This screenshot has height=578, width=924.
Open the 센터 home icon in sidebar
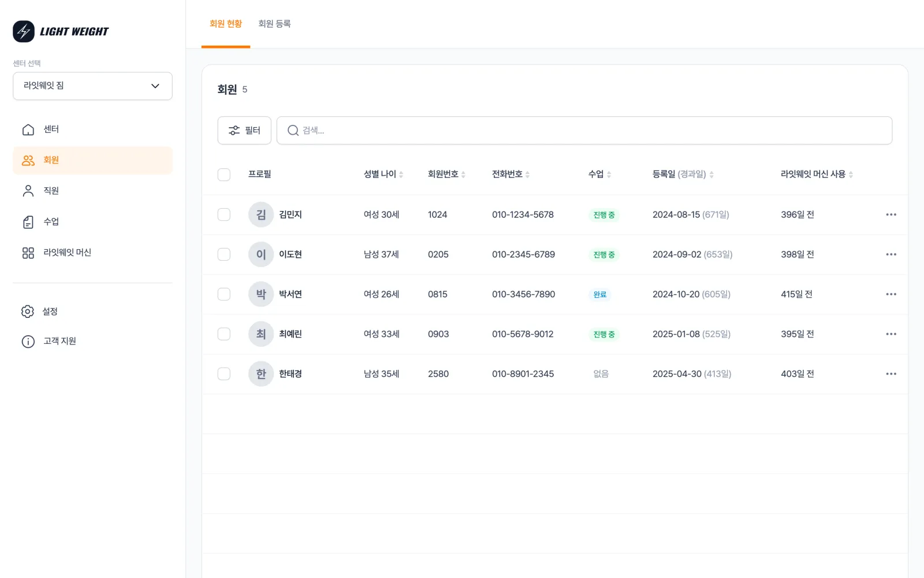(28, 129)
